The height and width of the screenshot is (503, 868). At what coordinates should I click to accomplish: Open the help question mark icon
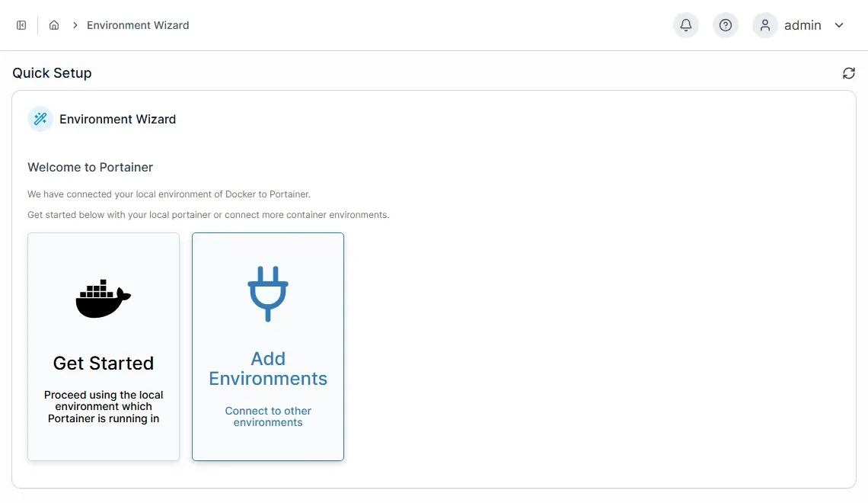click(x=726, y=25)
